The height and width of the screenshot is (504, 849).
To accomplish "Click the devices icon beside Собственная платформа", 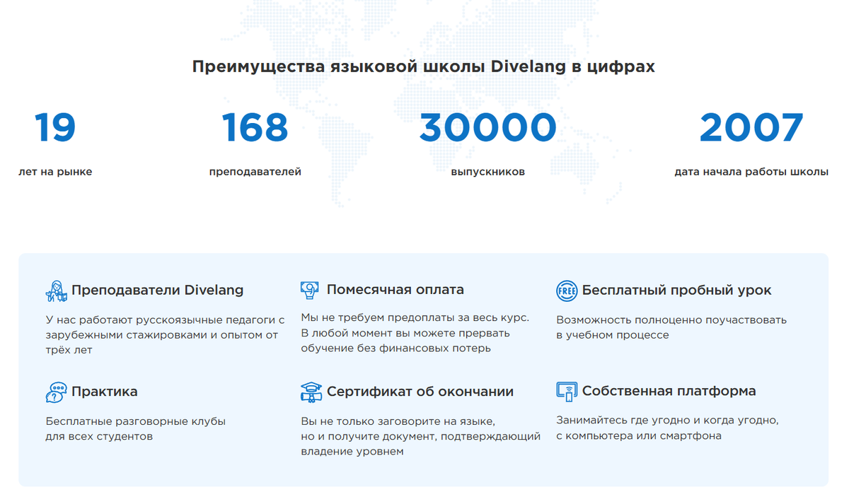I will (x=567, y=392).
